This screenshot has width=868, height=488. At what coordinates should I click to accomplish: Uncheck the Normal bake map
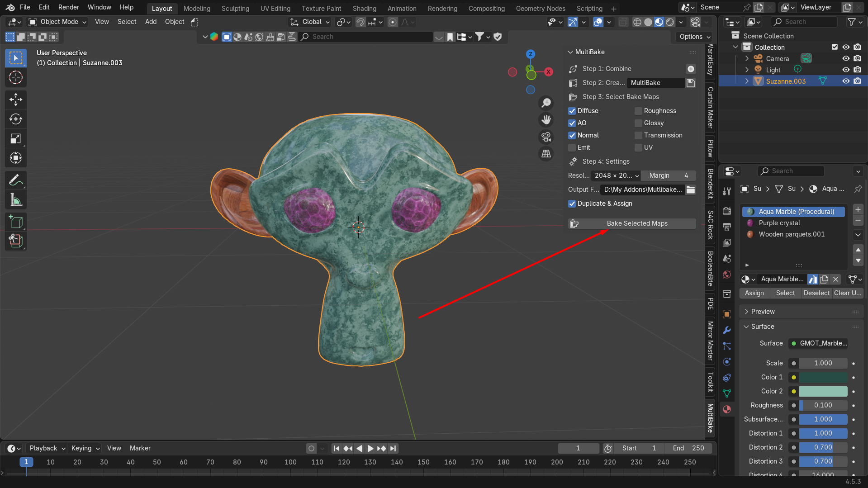coord(572,135)
